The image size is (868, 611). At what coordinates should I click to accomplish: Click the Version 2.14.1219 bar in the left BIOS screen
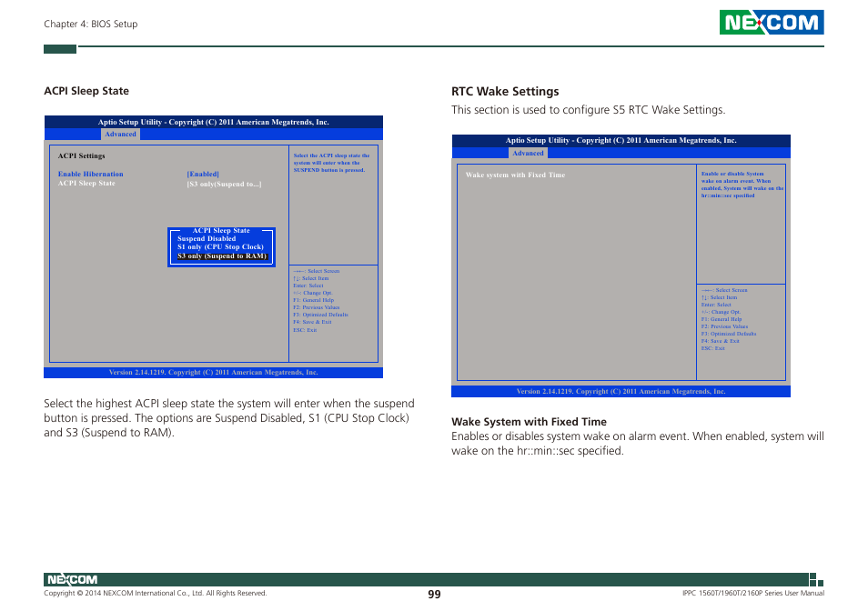pyautogui.click(x=214, y=372)
